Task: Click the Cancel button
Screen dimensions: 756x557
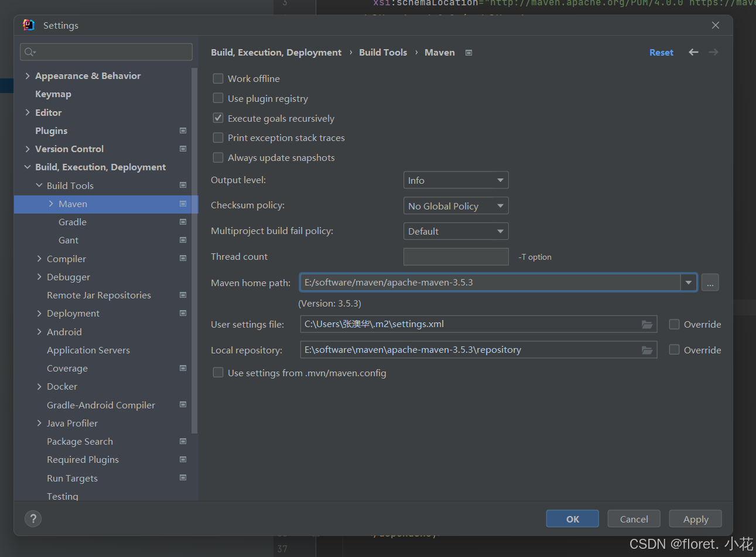Action: (x=634, y=519)
